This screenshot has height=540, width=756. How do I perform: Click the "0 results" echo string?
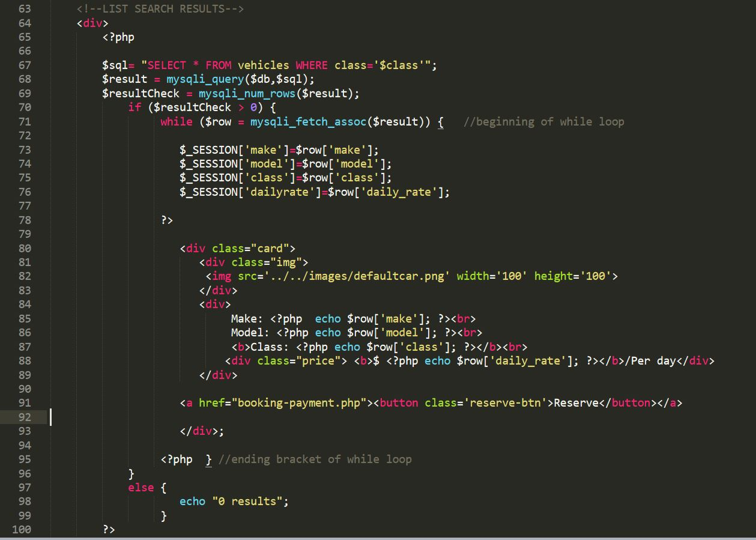247,502
